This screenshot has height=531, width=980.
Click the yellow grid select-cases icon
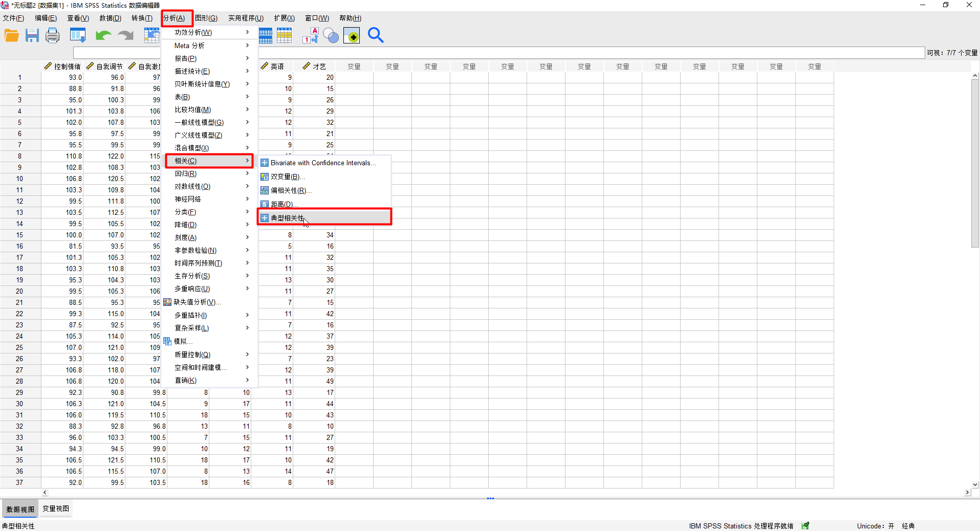tap(284, 35)
